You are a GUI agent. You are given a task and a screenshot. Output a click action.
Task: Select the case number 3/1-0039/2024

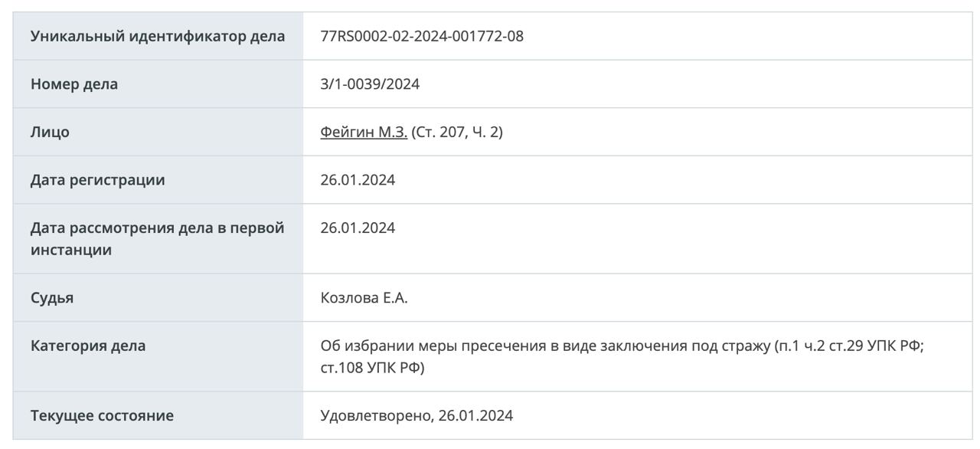(370, 84)
